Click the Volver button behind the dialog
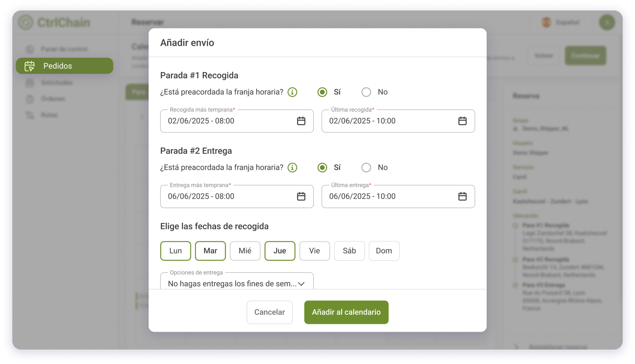Image resolution: width=635 pixels, height=364 pixels. (x=544, y=56)
